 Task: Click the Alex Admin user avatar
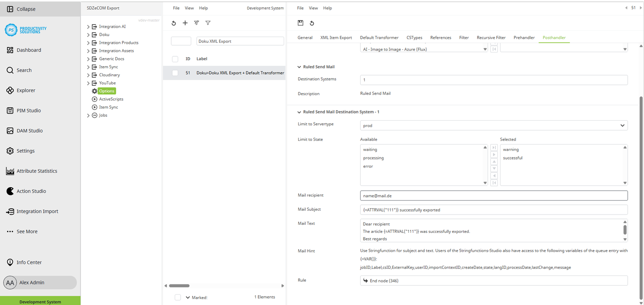pyautogui.click(x=10, y=282)
